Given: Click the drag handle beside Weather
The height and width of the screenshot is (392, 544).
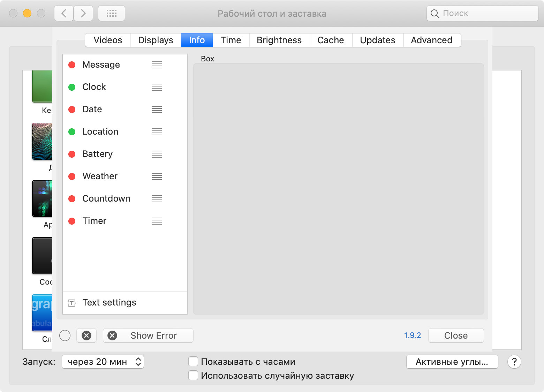Looking at the screenshot, I should click(157, 176).
